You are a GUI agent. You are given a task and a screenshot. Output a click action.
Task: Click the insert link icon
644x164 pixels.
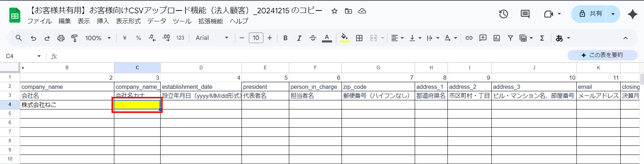pos(469,38)
